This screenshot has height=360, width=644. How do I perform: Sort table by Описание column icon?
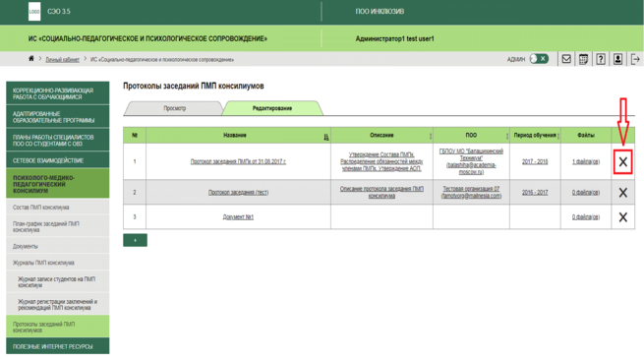[x=431, y=136]
